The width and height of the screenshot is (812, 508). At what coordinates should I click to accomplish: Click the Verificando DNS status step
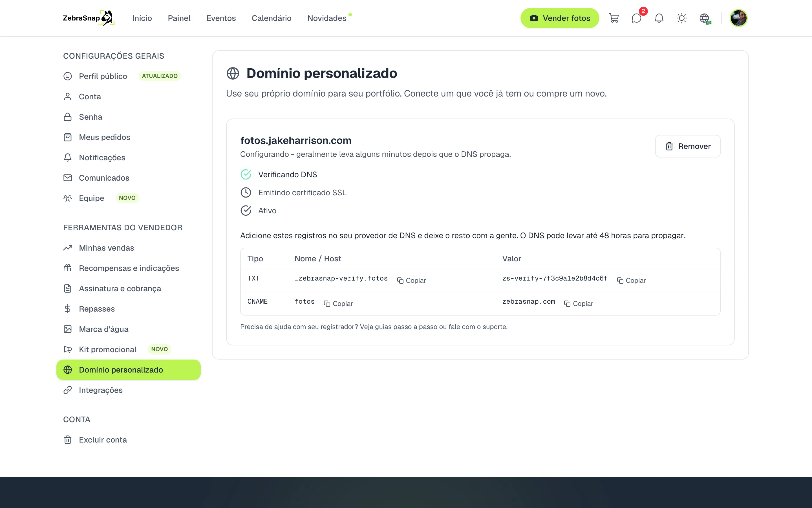click(279, 174)
